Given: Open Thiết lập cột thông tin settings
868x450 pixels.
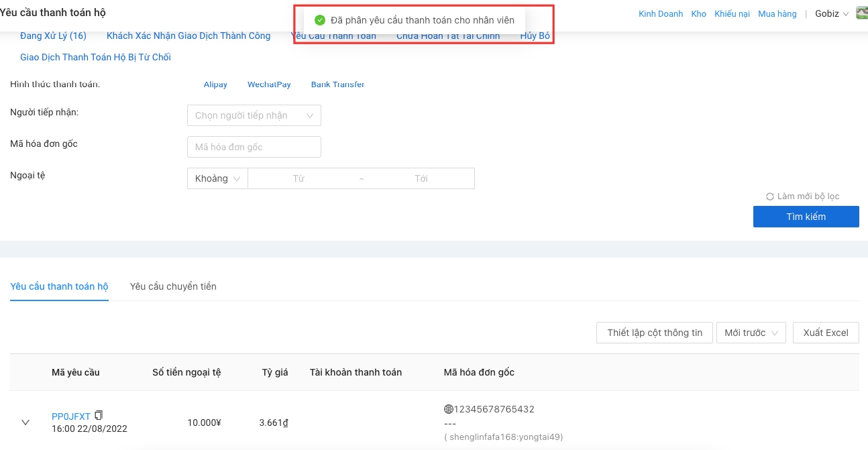Looking at the screenshot, I should coord(654,333).
